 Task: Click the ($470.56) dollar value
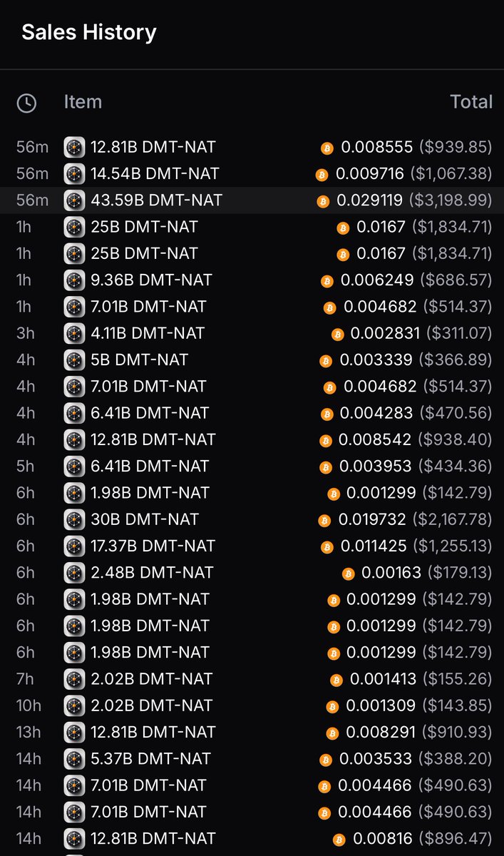(x=456, y=413)
